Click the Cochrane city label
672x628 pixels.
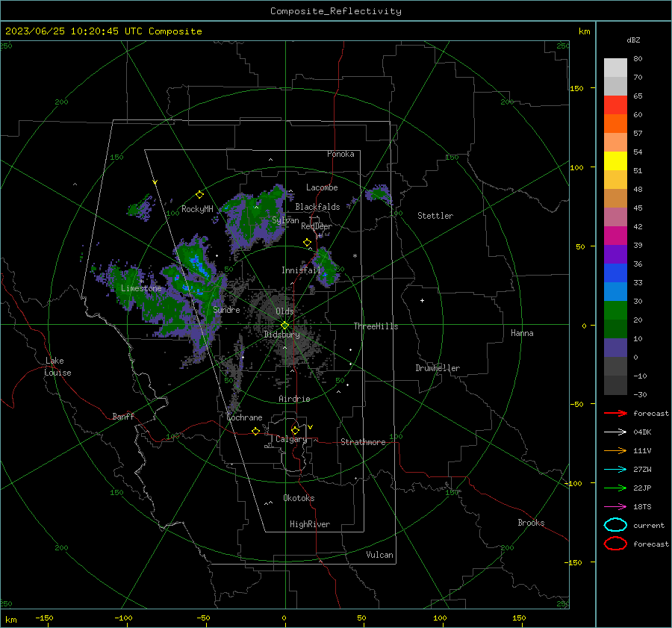point(244,417)
